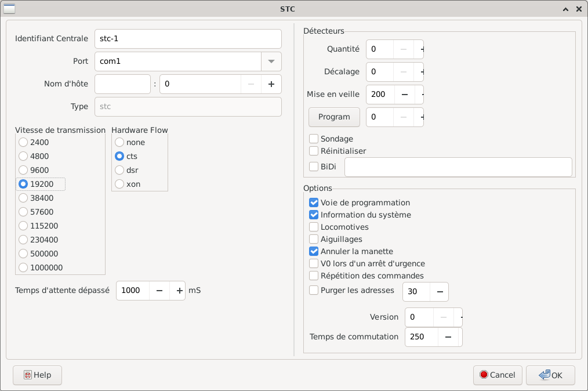
Task: Open the Port dropdown list
Action: (x=271, y=61)
